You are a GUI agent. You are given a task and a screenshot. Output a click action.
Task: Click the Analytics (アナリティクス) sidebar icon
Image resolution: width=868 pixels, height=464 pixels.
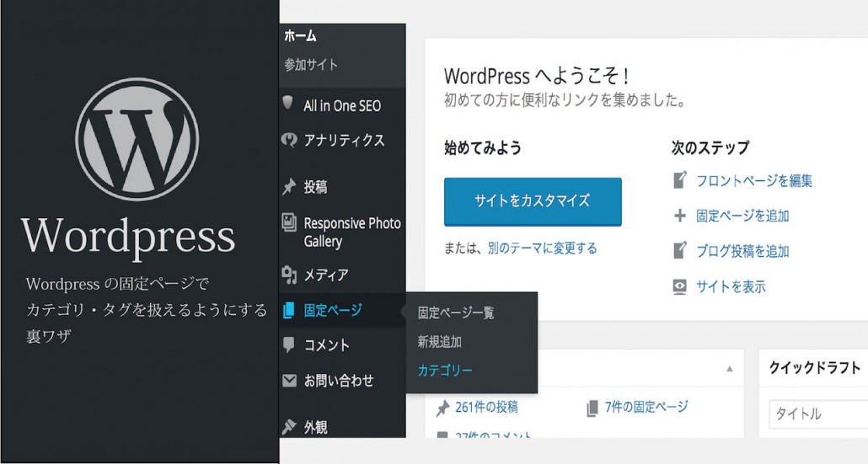[x=289, y=139]
